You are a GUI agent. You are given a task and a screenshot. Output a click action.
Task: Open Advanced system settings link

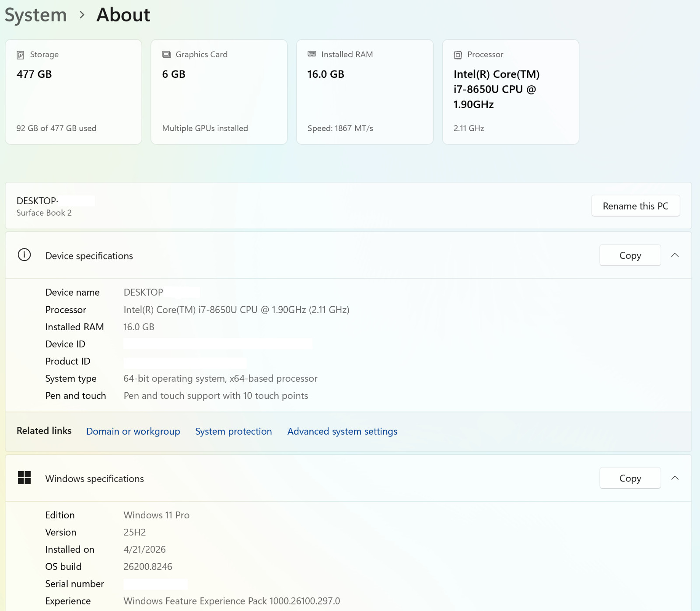click(342, 431)
